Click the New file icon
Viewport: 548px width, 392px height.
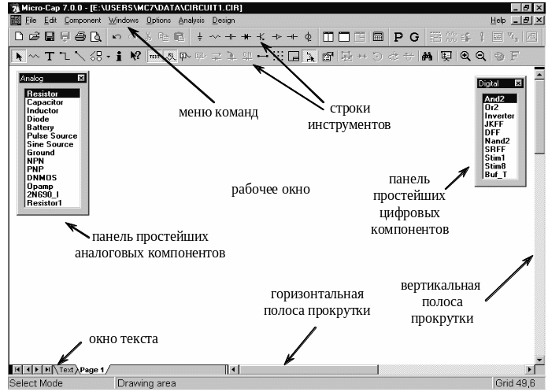(x=19, y=36)
